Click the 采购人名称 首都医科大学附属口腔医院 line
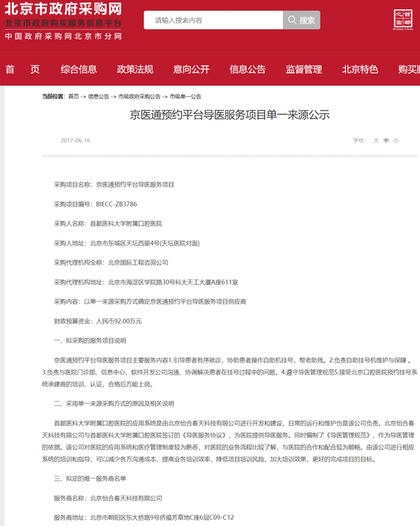 [108, 224]
